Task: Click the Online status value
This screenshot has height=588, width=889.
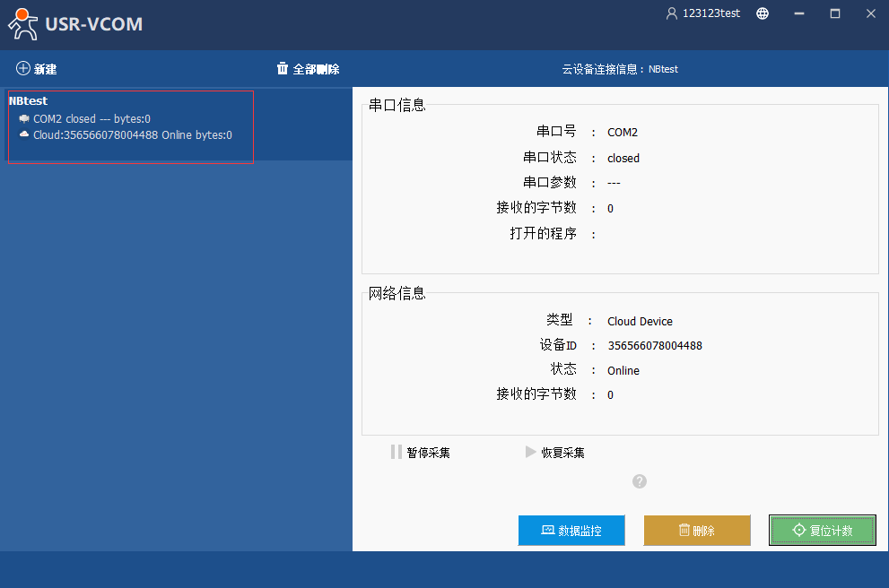Action: (623, 370)
